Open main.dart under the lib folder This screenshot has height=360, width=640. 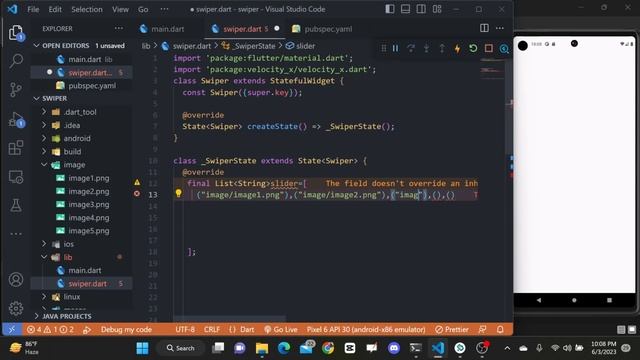[x=84, y=270]
